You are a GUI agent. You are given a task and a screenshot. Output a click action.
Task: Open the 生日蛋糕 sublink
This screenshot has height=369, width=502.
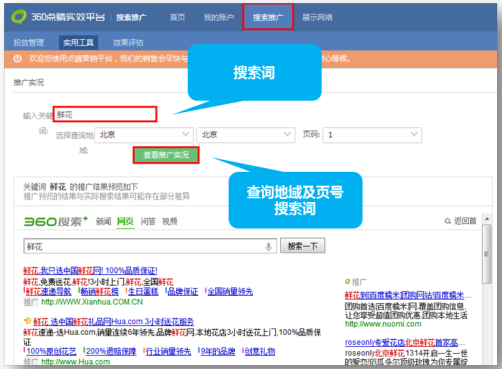(x=143, y=292)
